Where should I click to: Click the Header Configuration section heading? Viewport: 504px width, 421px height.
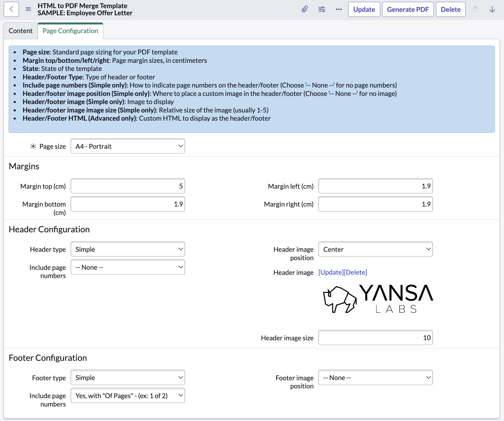point(49,229)
